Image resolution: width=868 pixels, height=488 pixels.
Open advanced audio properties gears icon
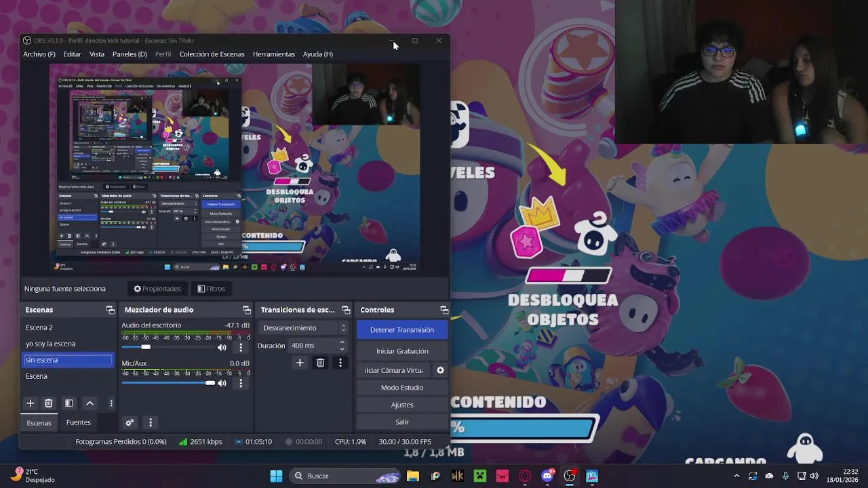(130, 422)
